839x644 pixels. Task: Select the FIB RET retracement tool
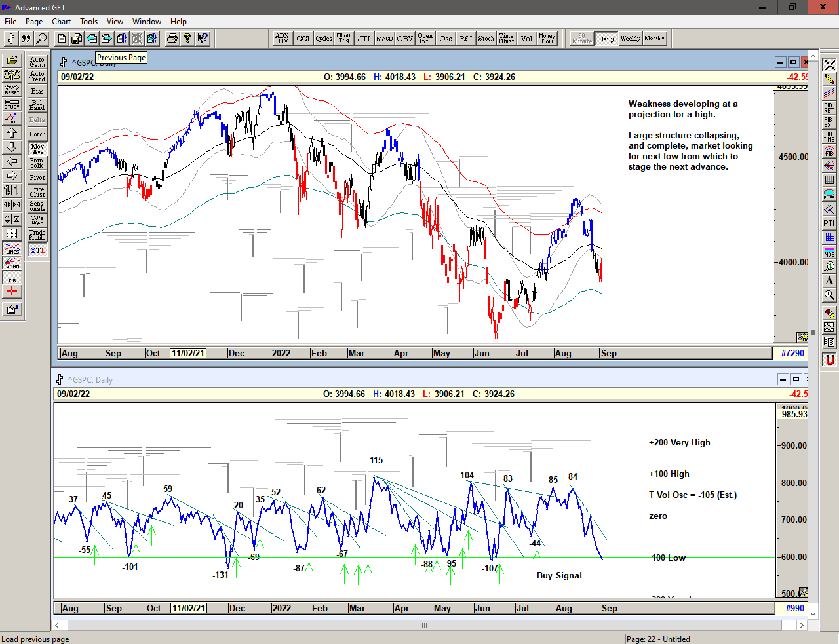pos(829,108)
